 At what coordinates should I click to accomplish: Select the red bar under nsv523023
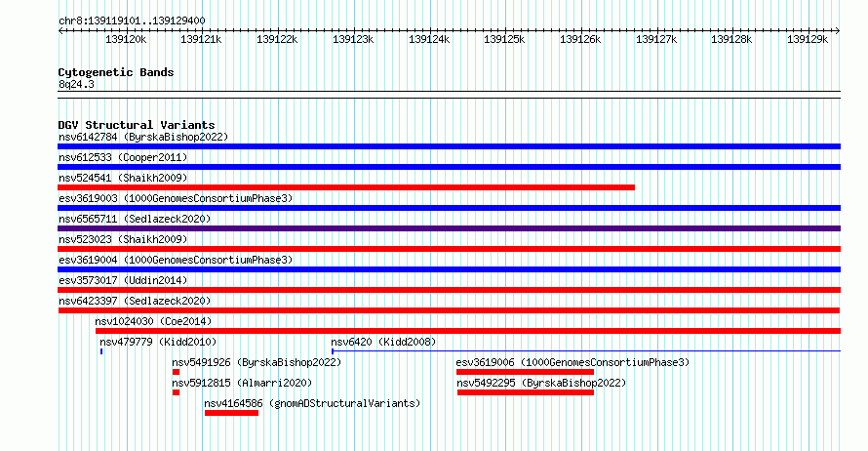pyautogui.click(x=449, y=249)
